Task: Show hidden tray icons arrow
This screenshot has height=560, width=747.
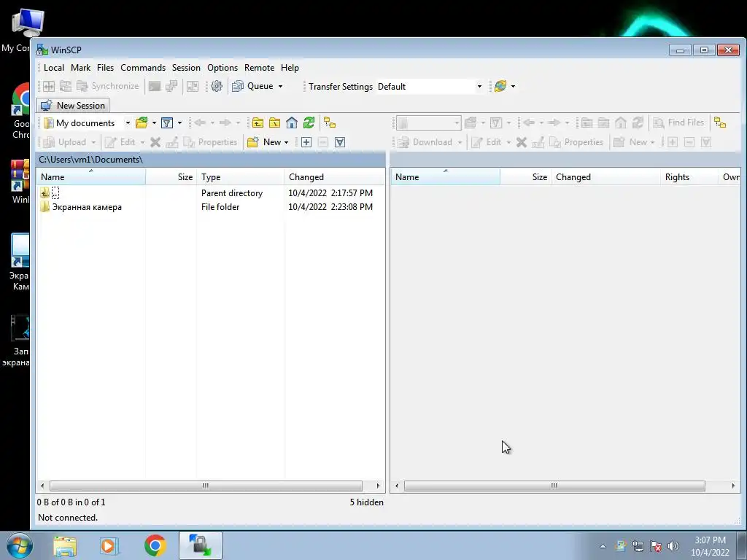Action: [603, 546]
